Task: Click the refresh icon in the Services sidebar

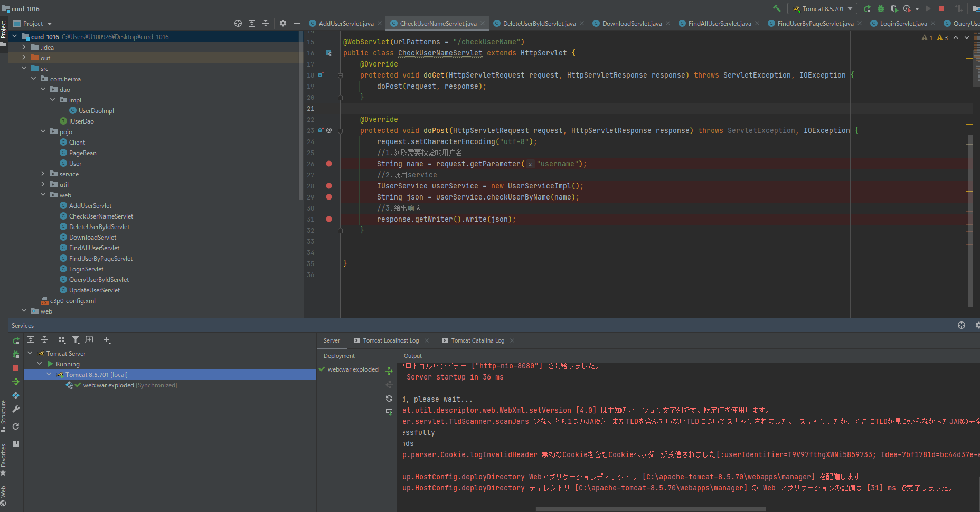Action: 16,426
